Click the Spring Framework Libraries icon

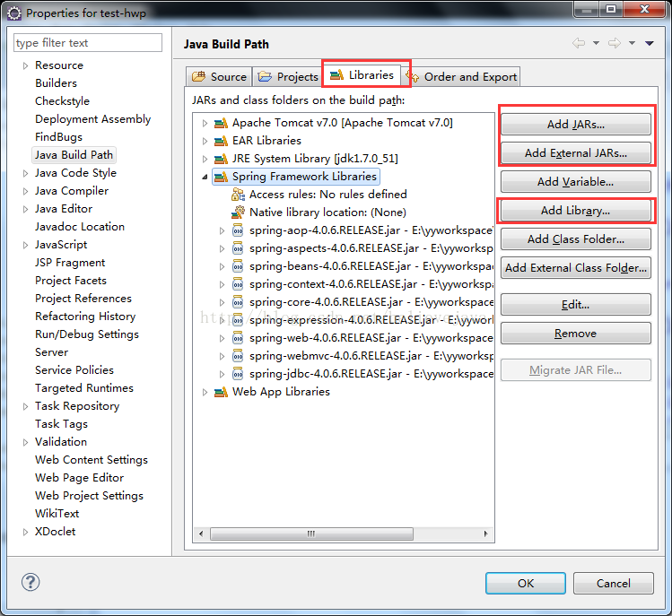221,177
